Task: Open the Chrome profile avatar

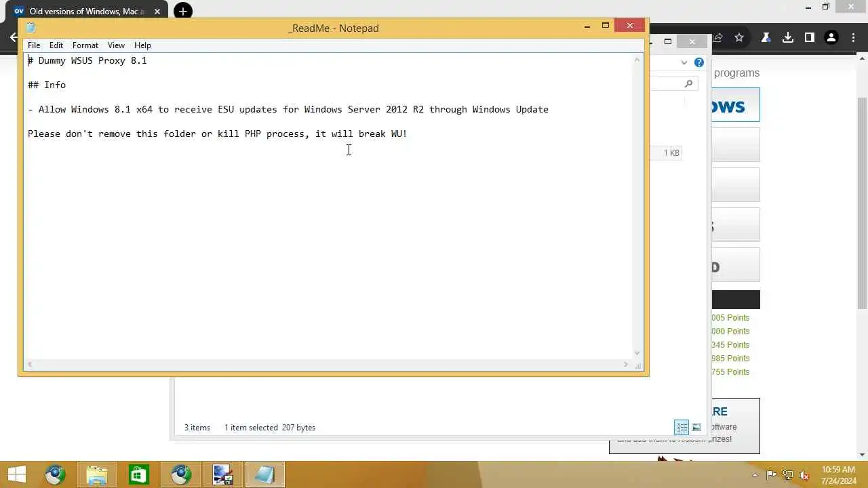Action: (831, 38)
